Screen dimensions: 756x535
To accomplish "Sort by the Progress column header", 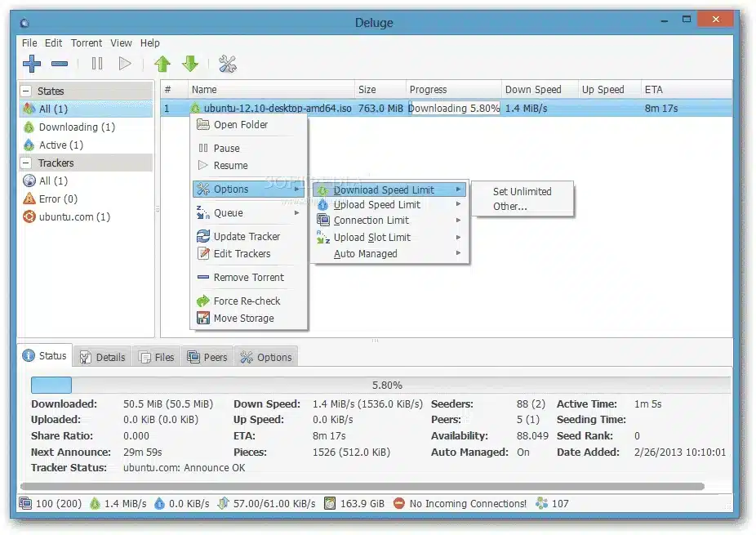I will tap(454, 89).
